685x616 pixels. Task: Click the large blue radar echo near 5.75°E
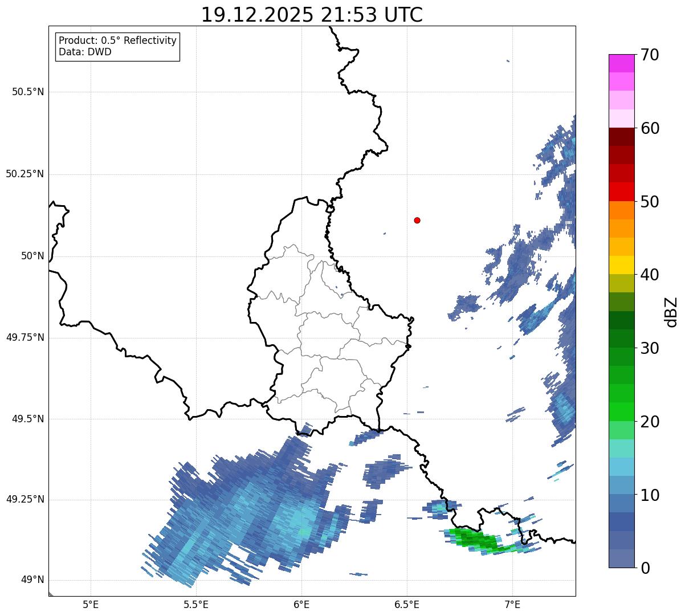[245, 507]
